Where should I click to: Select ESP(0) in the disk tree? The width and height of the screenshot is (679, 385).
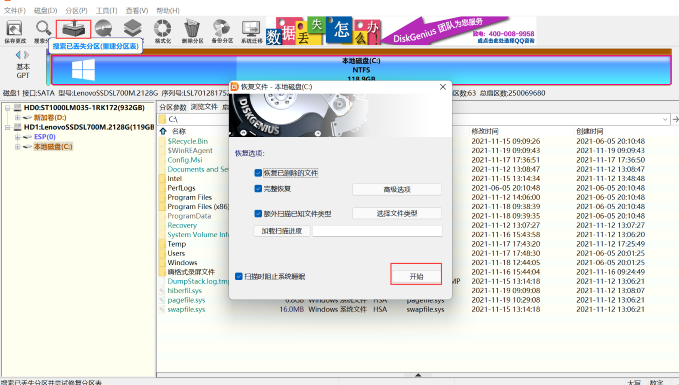pyautogui.click(x=45, y=137)
